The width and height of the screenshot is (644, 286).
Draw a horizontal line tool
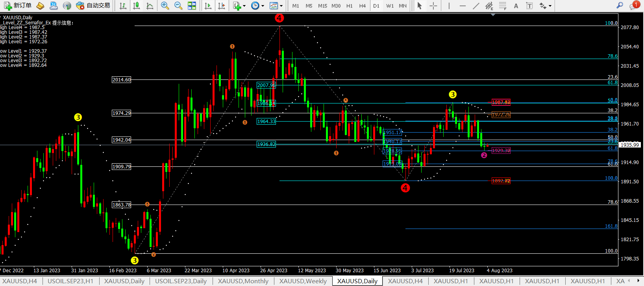point(463,6)
